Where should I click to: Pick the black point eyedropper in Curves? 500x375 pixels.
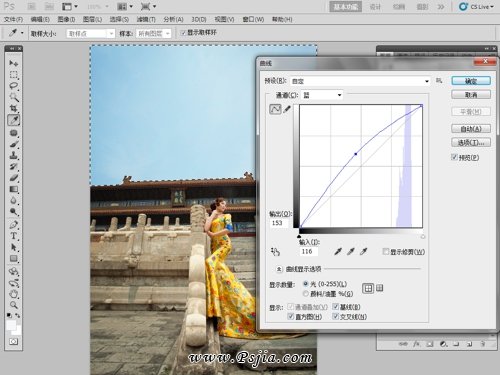(338, 252)
